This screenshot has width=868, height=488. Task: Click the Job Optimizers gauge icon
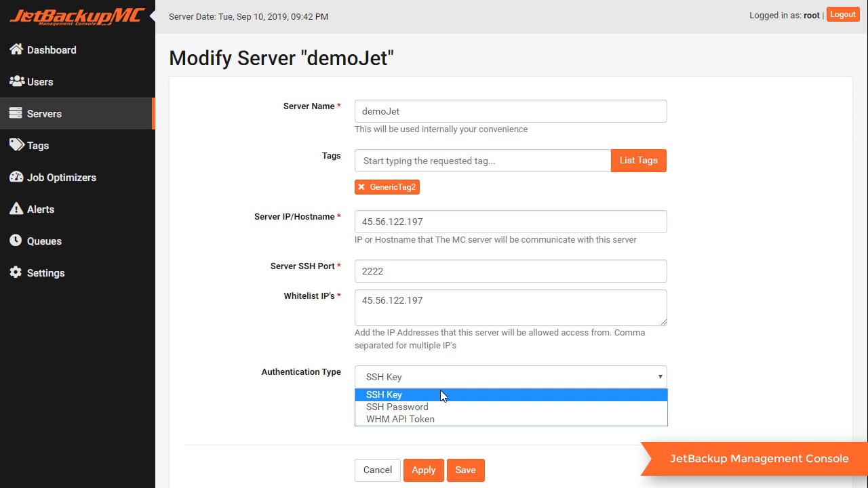tap(16, 177)
